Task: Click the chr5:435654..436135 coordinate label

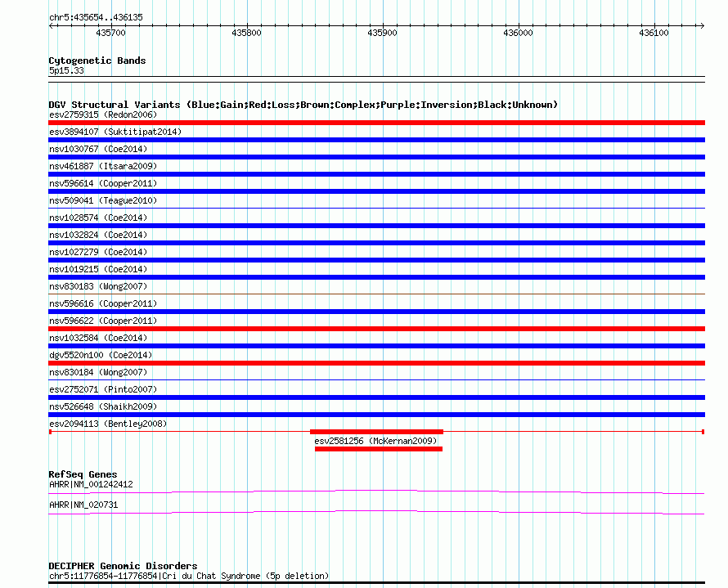Action: (x=96, y=18)
